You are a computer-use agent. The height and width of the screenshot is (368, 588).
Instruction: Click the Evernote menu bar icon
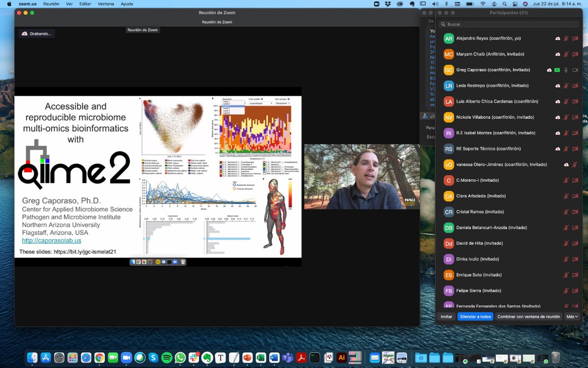click(412, 3)
